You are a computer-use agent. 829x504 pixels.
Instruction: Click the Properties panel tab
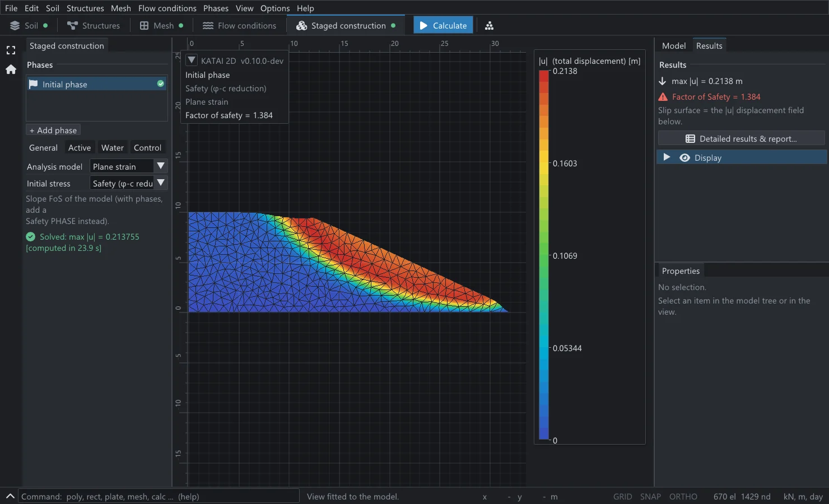[x=681, y=271]
